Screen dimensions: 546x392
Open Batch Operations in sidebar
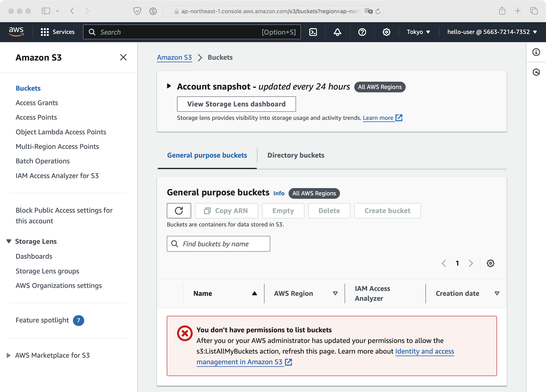click(x=43, y=161)
